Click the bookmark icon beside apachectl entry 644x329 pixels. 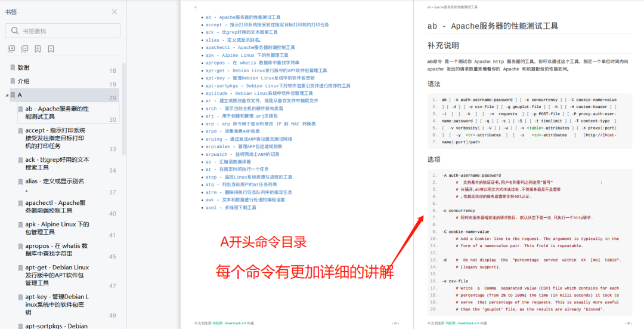point(20,203)
